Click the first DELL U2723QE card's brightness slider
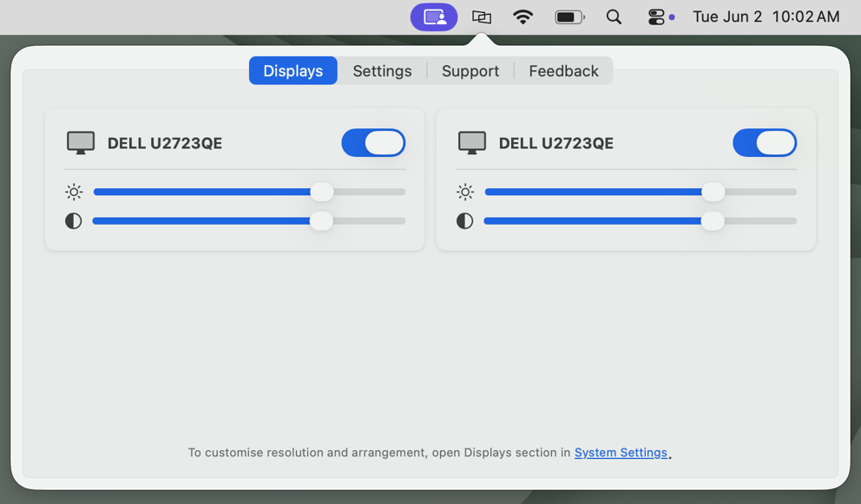The width and height of the screenshot is (861, 504). pyautogui.click(x=249, y=192)
